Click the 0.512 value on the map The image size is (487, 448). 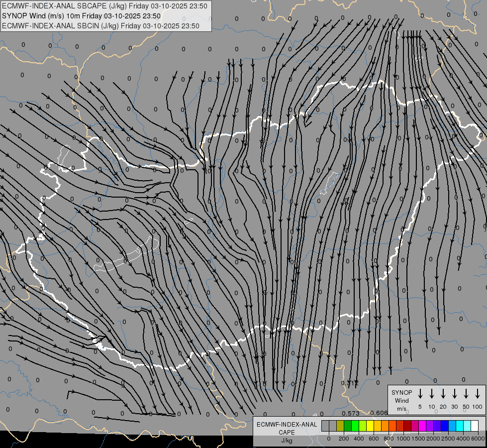350,383
